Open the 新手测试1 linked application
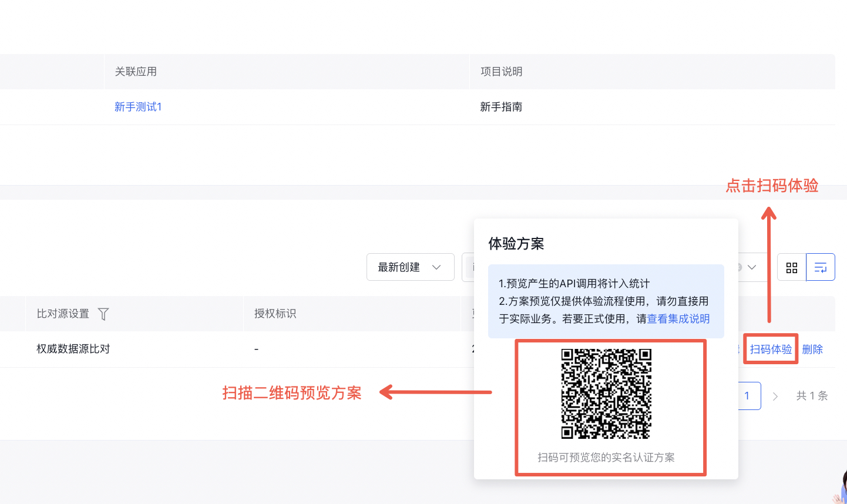Viewport: 847px width, 504px height. tap(138, 107)
